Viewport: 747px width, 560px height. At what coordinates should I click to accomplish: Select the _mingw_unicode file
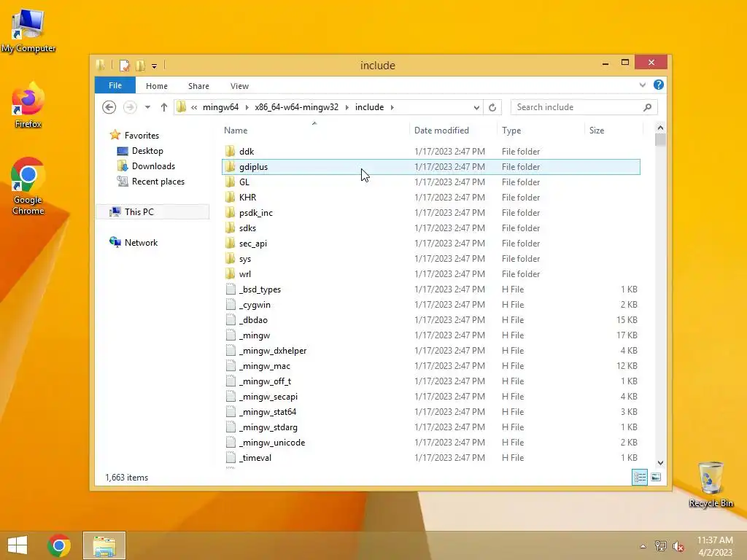click(x=430, y=443)
